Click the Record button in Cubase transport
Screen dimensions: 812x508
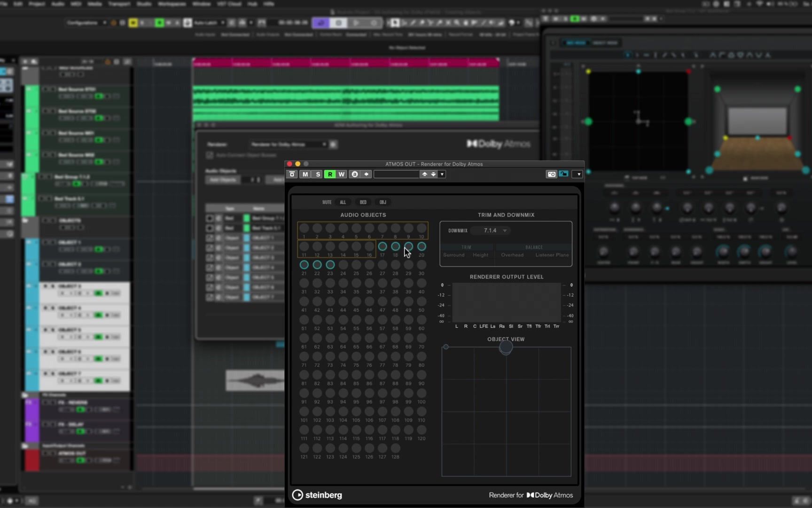[374, 23]
